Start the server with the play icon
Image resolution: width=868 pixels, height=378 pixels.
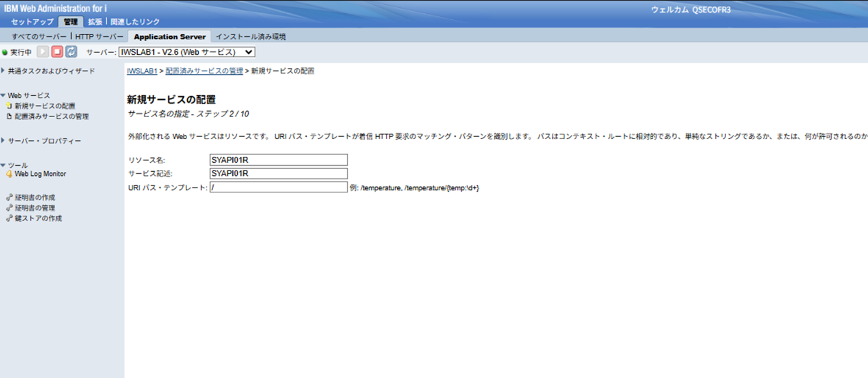[x=43, y=52]
